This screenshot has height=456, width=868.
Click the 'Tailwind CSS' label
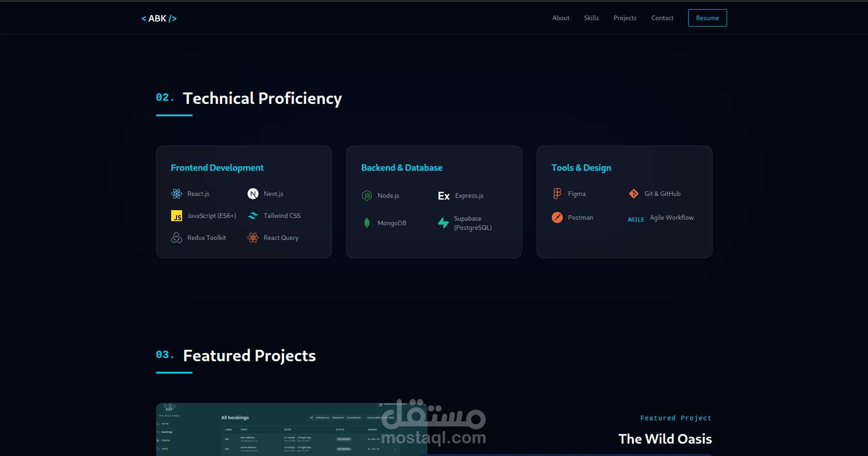282,216
